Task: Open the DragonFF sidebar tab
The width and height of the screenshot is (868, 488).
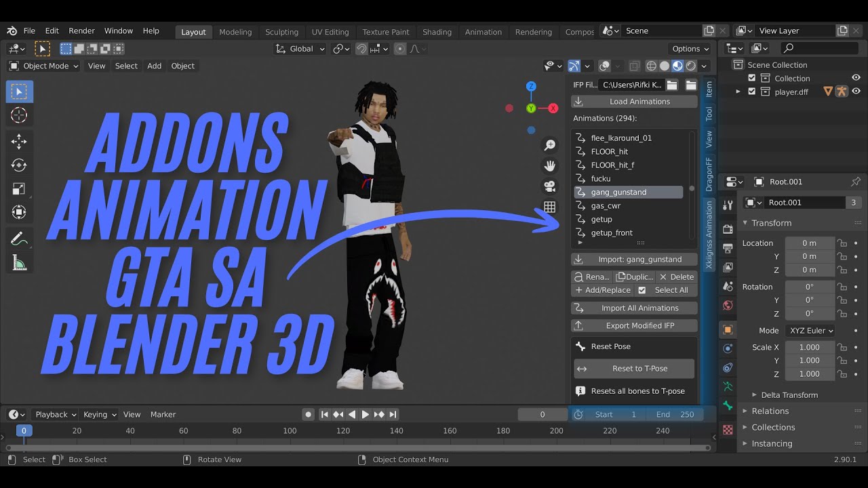Action: 709,174
